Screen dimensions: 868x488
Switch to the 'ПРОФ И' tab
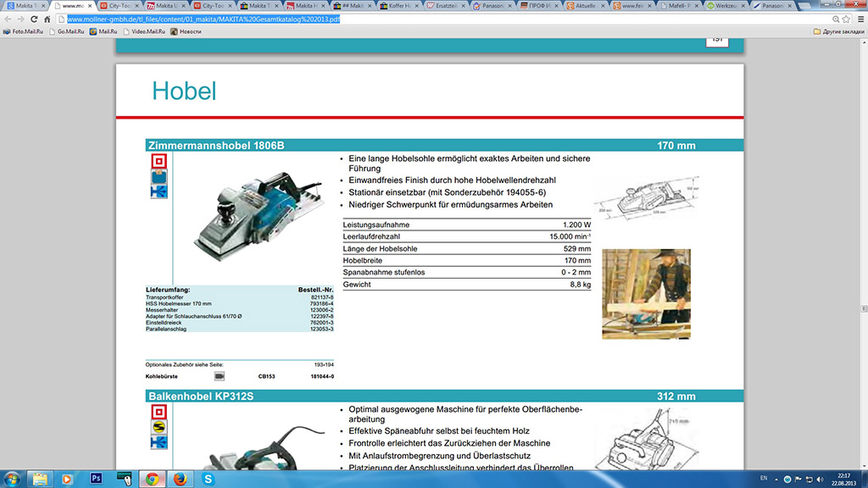click(x=538, y=6)
